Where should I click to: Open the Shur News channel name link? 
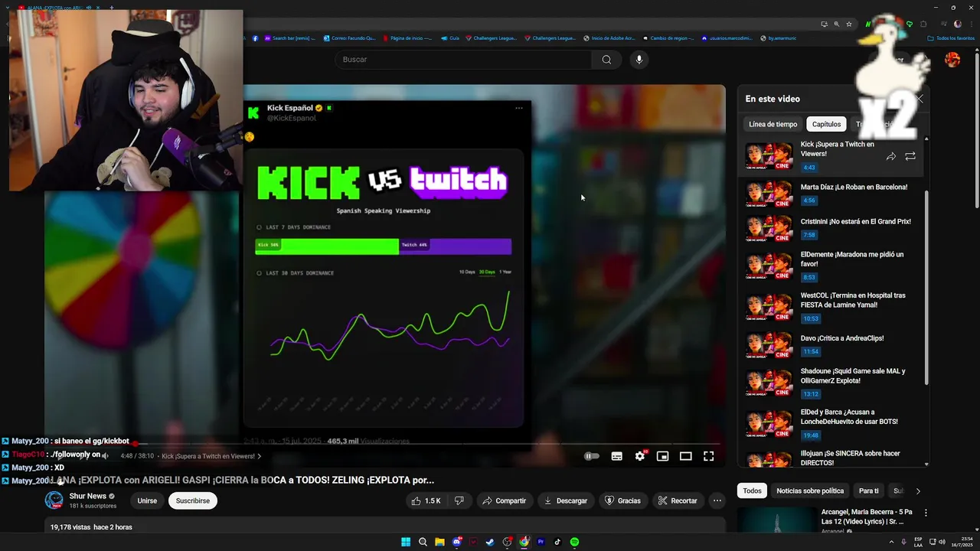tap(87, 496)
